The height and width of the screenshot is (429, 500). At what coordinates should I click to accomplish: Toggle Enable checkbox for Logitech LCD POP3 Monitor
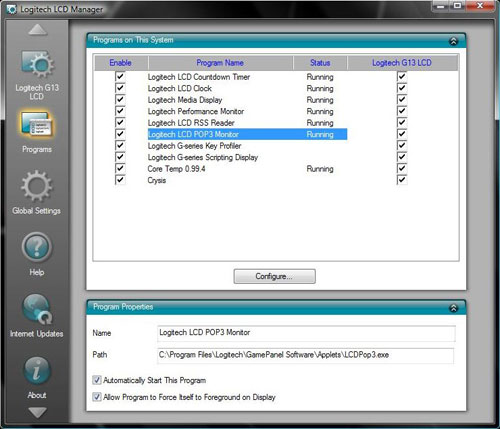coord(120,134)
